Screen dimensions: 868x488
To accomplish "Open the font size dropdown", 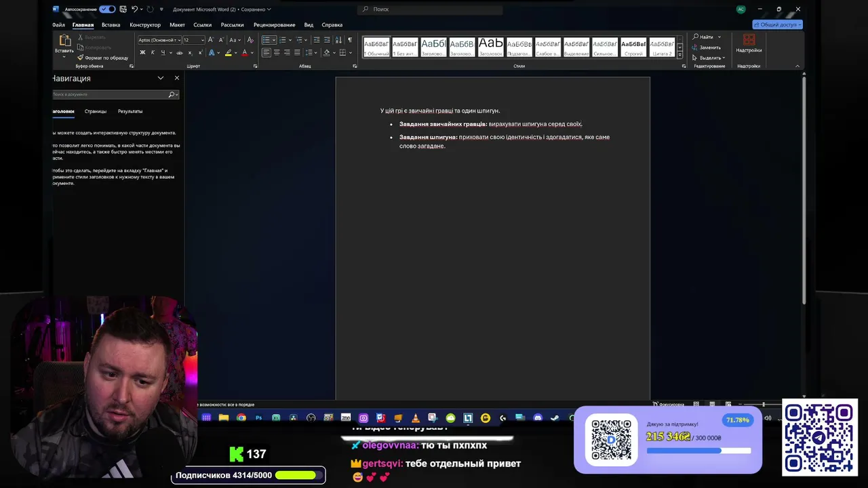I will point(202,40).
